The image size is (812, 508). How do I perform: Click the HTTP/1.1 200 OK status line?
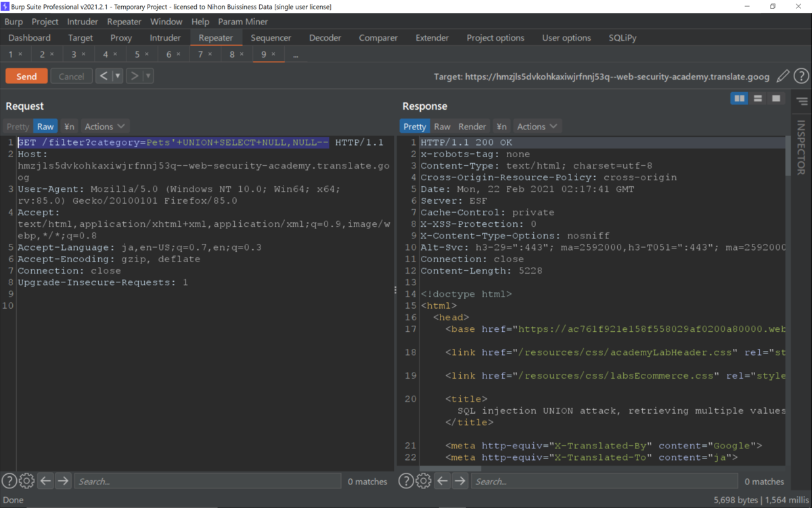tap(466, 142)
